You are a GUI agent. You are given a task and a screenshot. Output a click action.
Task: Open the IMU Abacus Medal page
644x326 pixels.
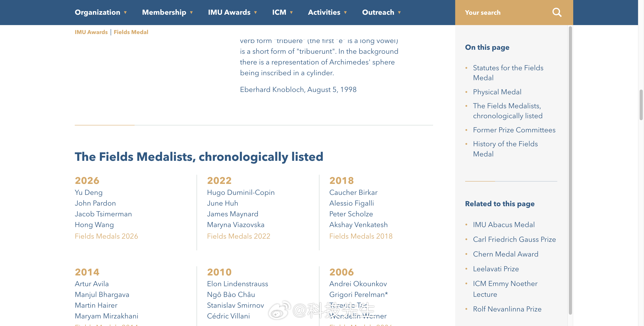click(x=504, y=225)
